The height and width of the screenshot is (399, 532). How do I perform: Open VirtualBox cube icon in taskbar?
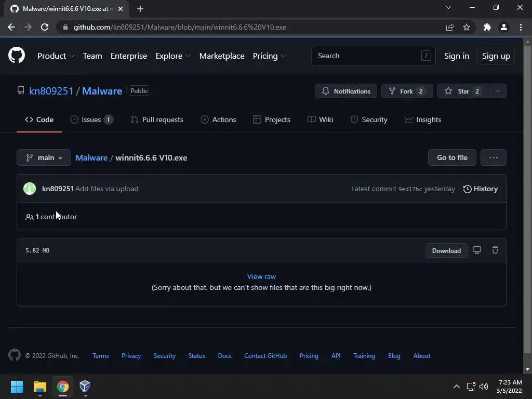[x=85, y=386]
